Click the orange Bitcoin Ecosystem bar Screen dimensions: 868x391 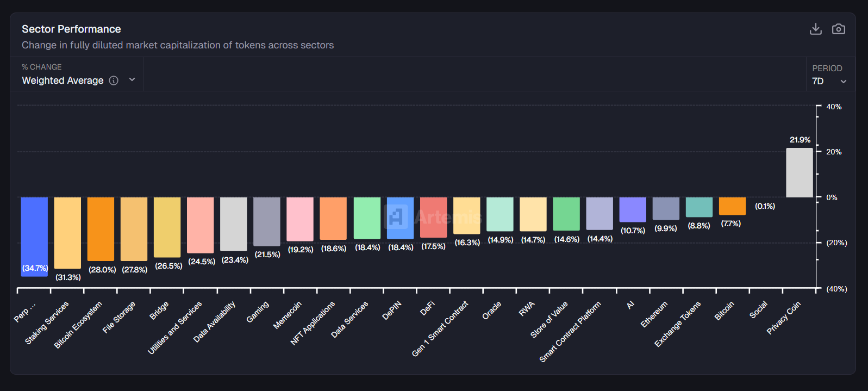tap(101, 228)
